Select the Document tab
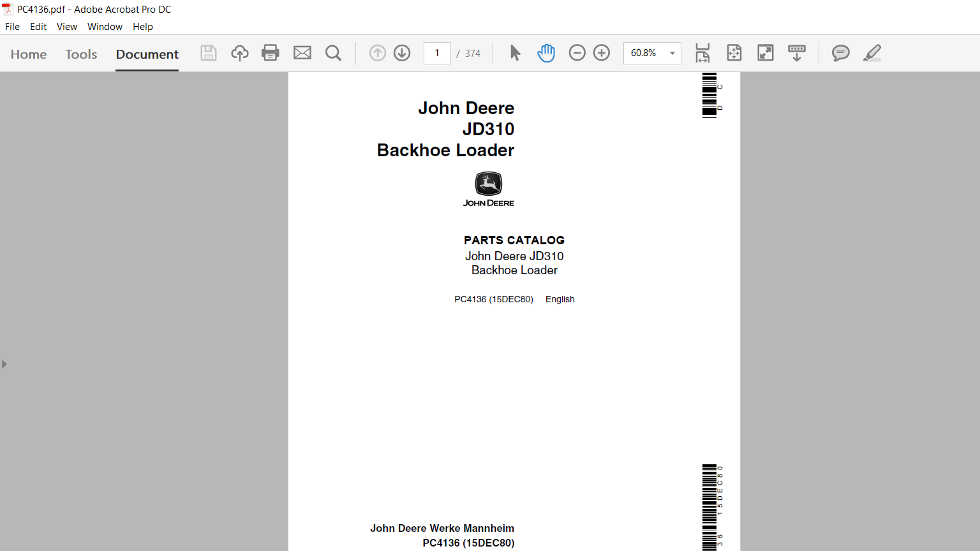The image size is (980, 551). click(x=147, y=54)
